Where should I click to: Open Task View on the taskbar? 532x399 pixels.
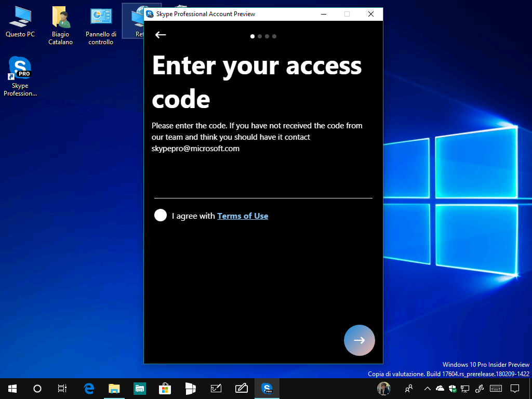pos(62,389)
